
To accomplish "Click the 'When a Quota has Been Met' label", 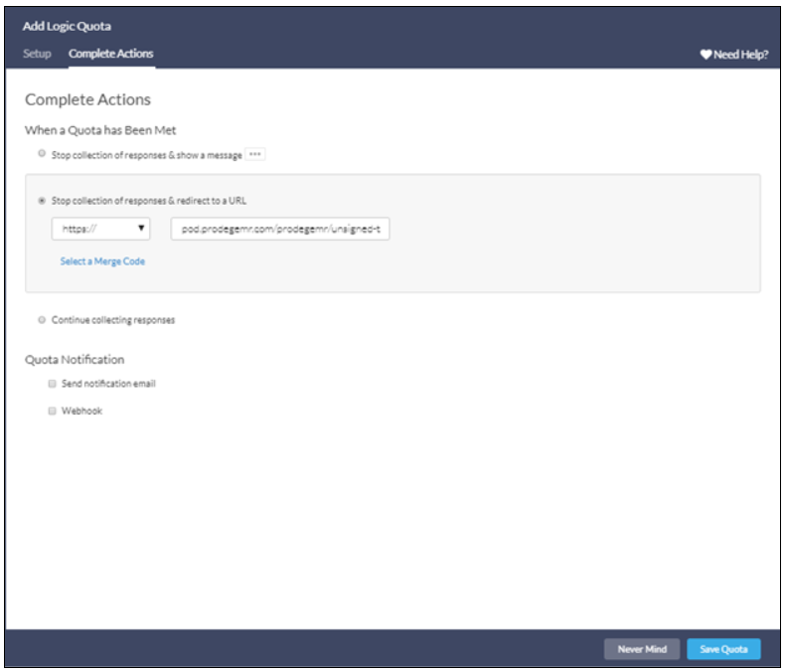I will click(x=100, y=130).
